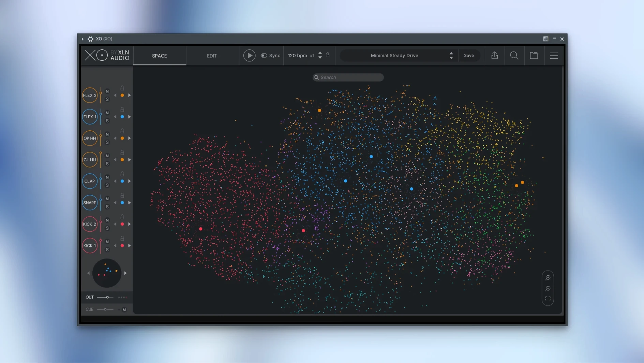644x363 pixels.
Task: Adjust the CUE volume slider
Action: 105,309
